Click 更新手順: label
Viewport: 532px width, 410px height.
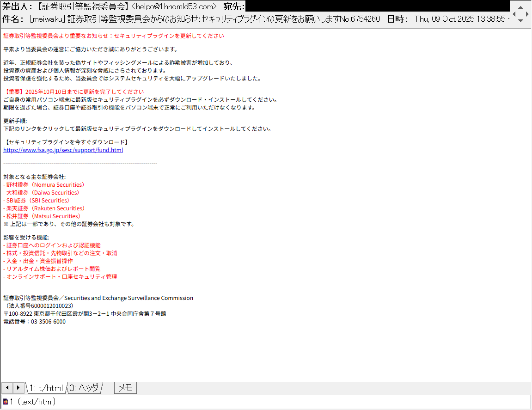click(x=15, y=121)
